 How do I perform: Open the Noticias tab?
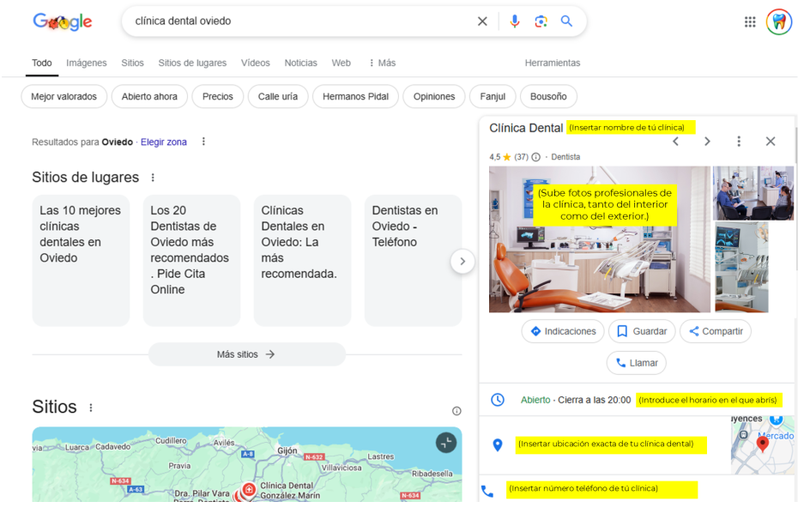(x=300, y=63)
